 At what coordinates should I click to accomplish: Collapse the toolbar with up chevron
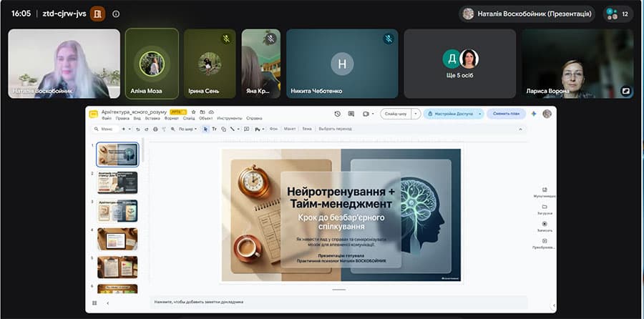click(x=520, y=129)
